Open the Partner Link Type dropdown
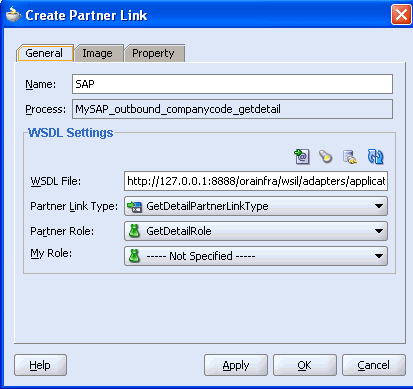This screenshot has height=389, width=413. click(256, 206)
